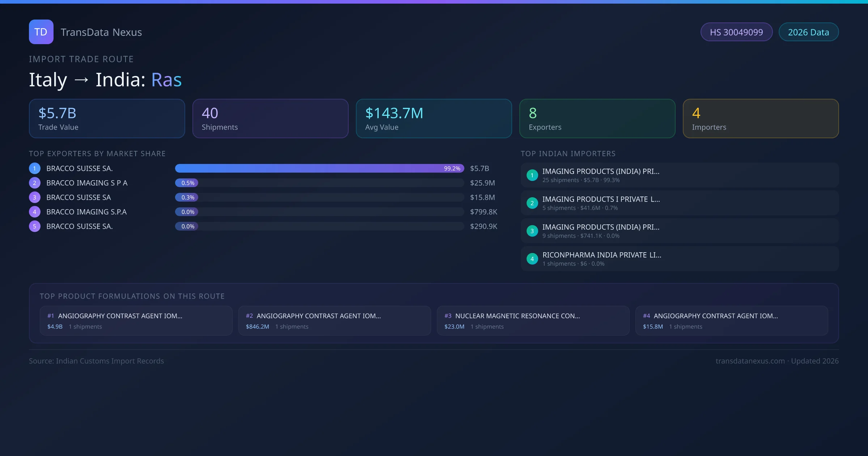The width and height of the screenshot is (868, 456).
Task: Click rank 5 exporter badge icon
Action: [35, 226]
